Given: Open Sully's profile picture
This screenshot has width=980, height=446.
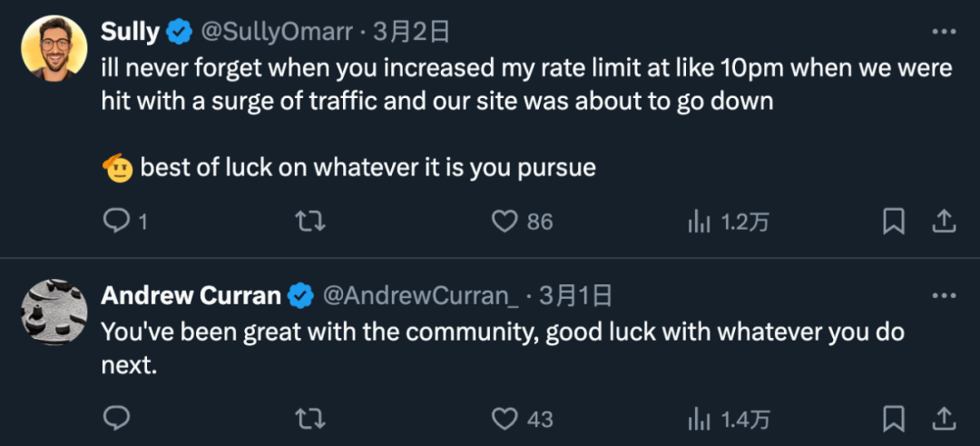Looking at the screenshot, I should [x=54, y=48].
